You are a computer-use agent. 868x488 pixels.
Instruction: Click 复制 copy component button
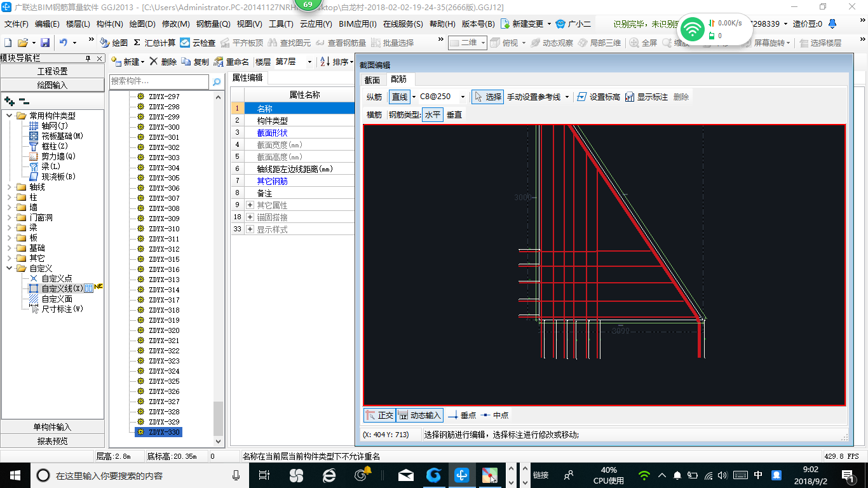(x=196, y=62)
